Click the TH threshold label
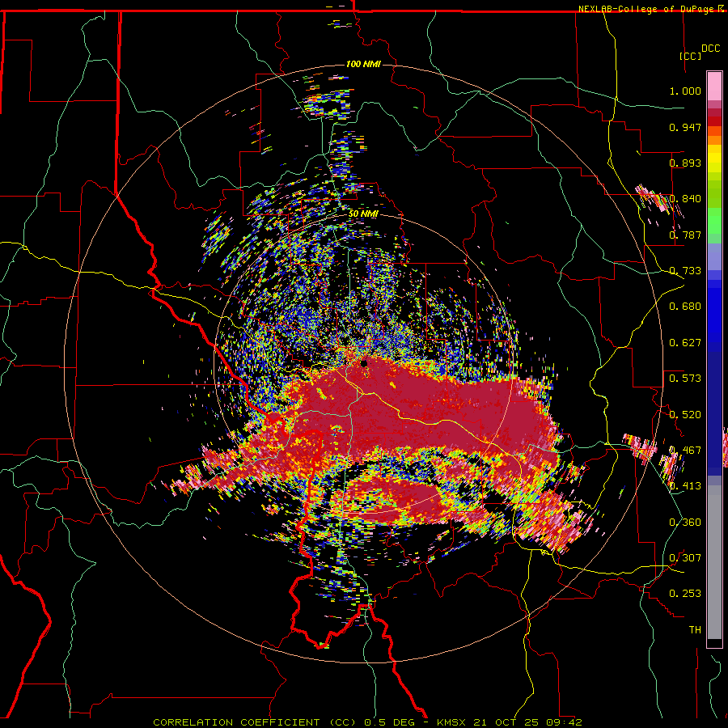This screenshot has width=728, height=728. [695, 629]
